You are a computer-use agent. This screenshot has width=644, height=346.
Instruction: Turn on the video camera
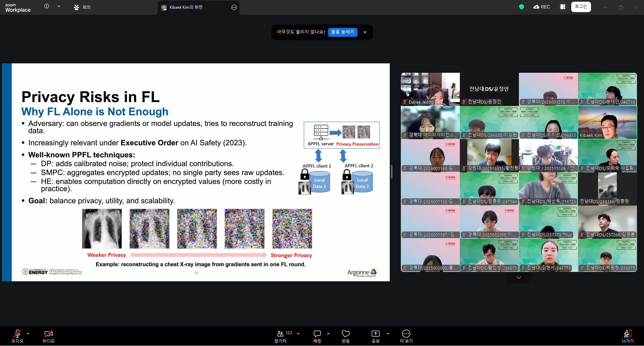click(x=48, y=336)
